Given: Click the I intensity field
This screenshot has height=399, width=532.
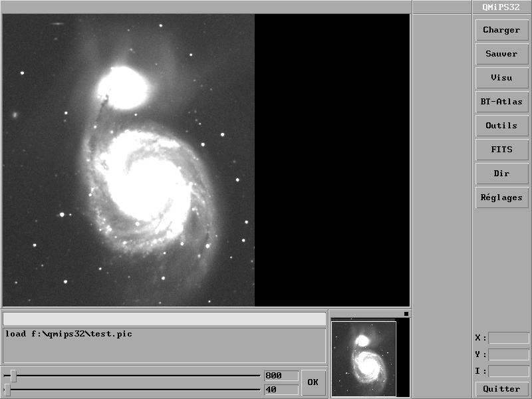Looking at the screenshot, I should 508,371.
